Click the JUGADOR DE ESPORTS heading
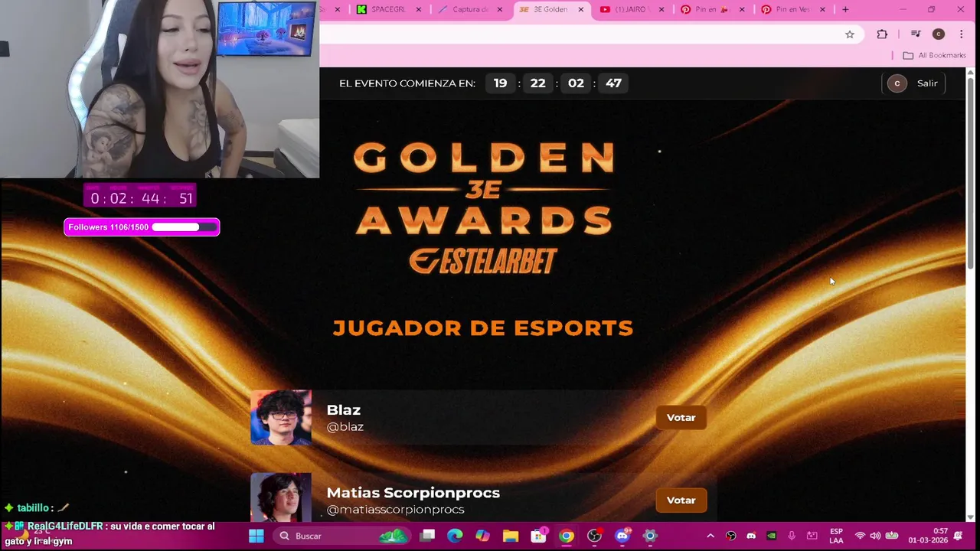Viewport: 980px width, 551px height. point(483,328)
